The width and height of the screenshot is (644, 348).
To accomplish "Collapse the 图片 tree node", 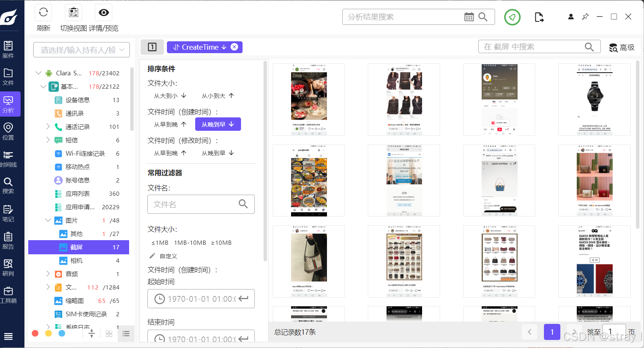I will (48, 220).
